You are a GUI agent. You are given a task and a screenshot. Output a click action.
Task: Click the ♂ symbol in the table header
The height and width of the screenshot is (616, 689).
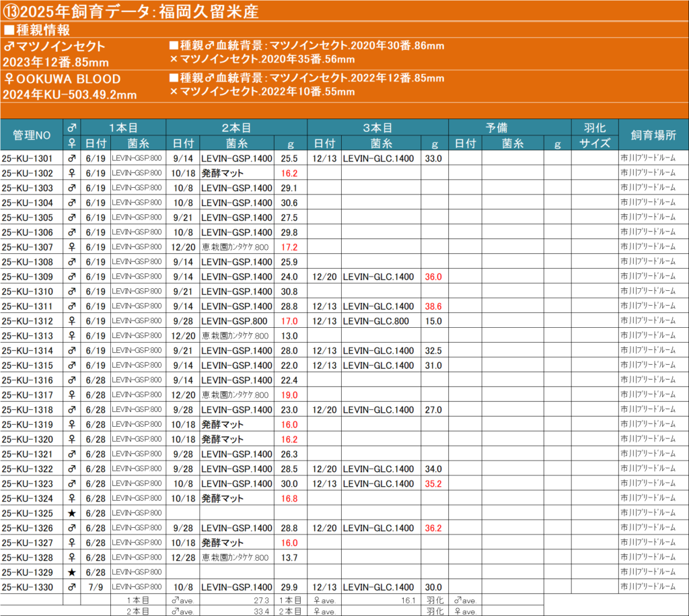(x=71, y=127)
